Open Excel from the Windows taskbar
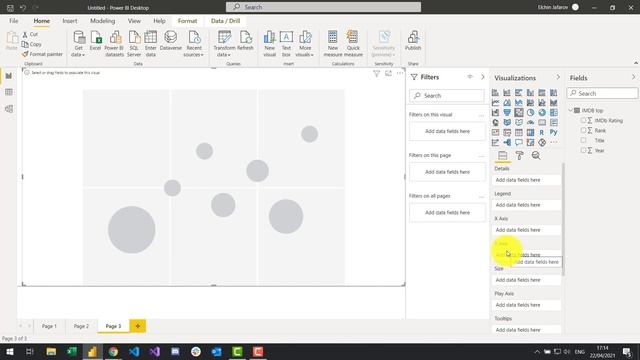This screenshot has height=360, width=640. (x=72, y=351)
